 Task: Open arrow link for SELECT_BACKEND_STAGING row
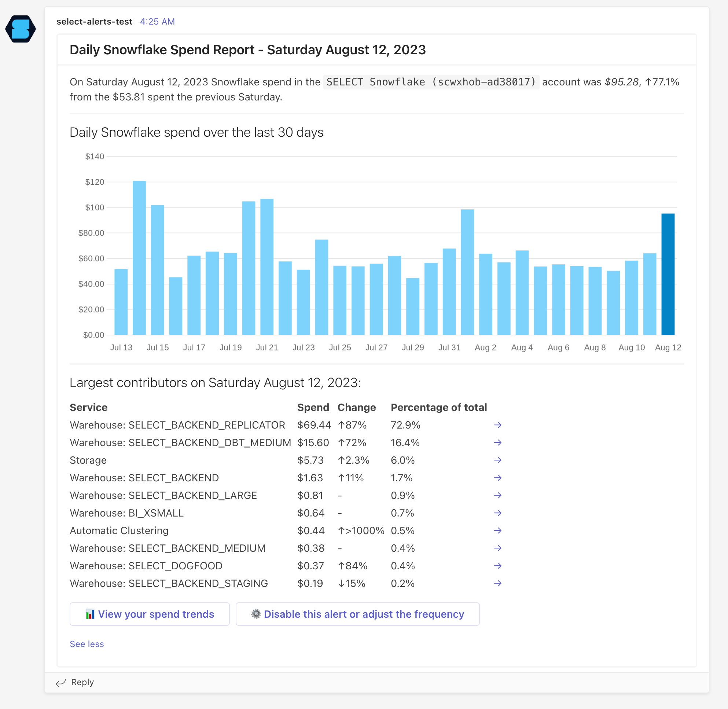coord(497,583)
